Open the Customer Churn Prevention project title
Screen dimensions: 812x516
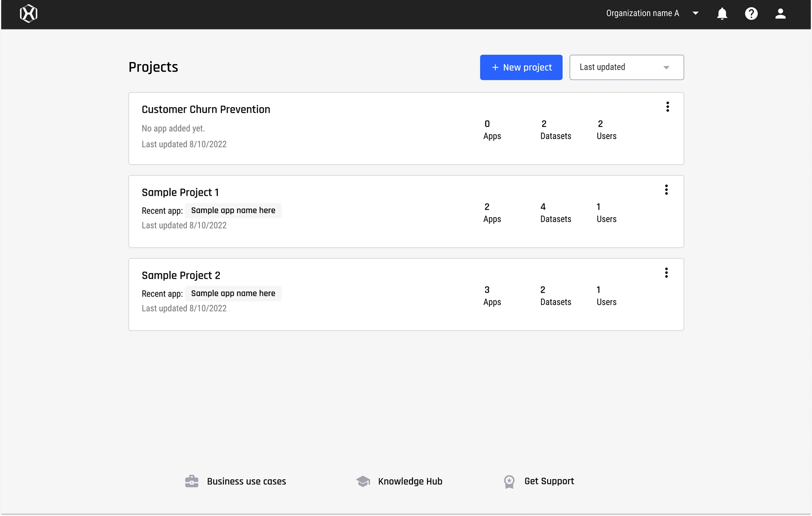(x=206, y=109)
